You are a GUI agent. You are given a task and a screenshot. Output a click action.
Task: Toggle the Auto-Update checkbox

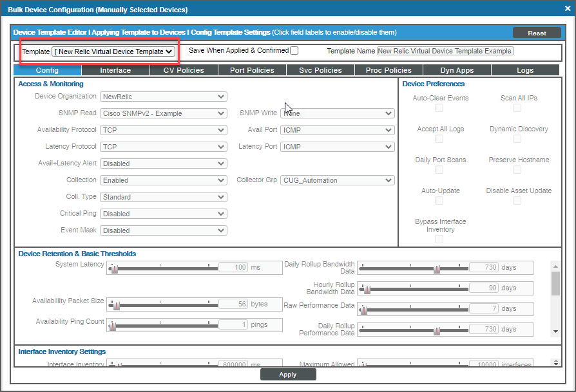[439, 200]
